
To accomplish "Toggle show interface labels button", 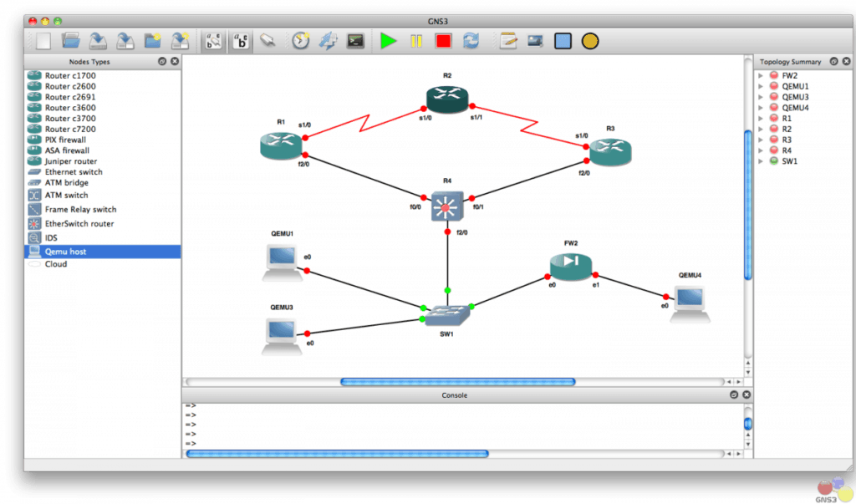I will [213, 40].
